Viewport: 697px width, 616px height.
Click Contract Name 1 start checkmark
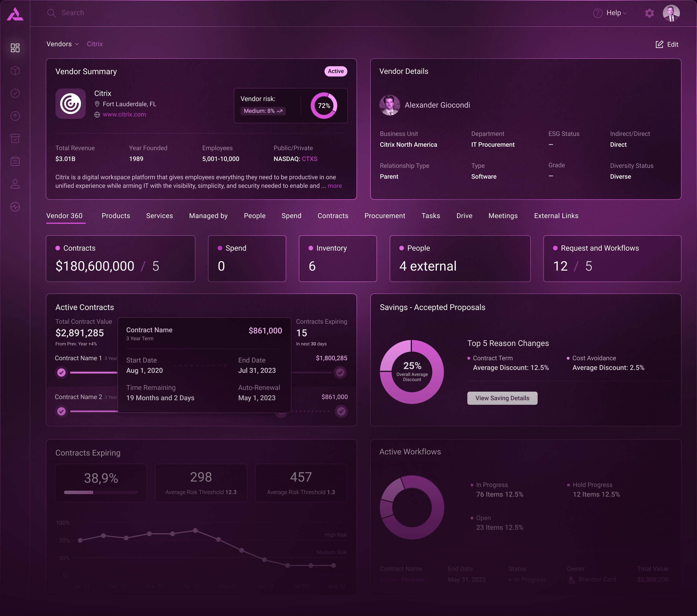(x=61, y=373)
